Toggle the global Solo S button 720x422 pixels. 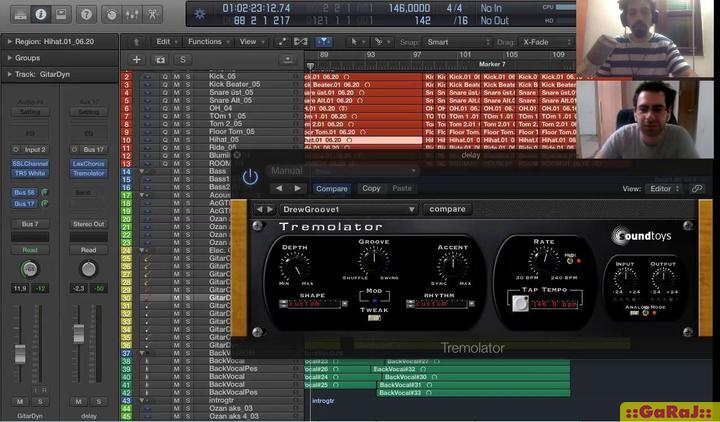point(183,59)
